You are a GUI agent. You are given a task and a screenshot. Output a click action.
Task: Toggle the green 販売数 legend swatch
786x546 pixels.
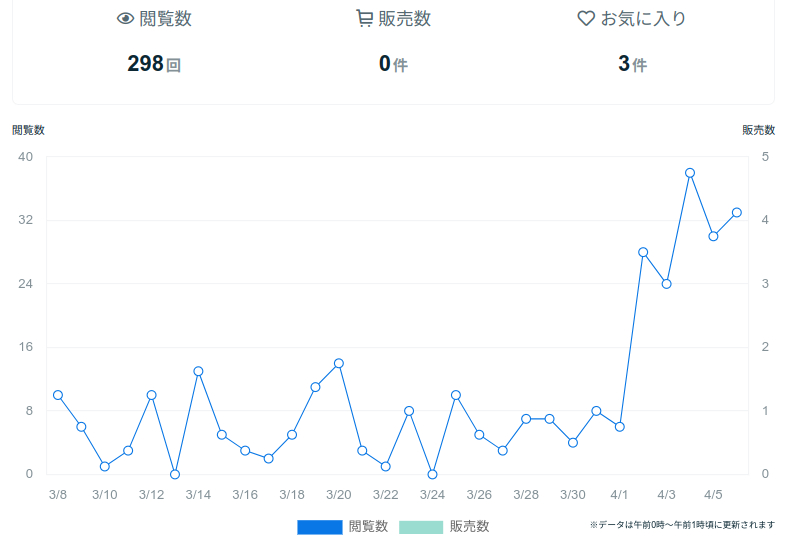421,527
